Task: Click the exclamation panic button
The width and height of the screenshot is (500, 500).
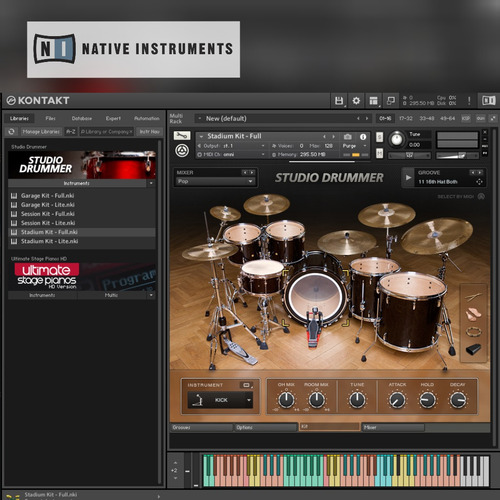Action: pos(469,101)
